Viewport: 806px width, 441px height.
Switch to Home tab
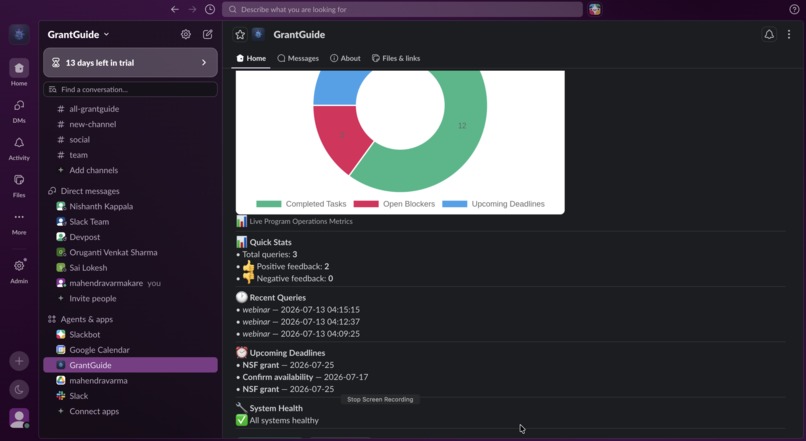pyautogui.click(x=251, y=58)
